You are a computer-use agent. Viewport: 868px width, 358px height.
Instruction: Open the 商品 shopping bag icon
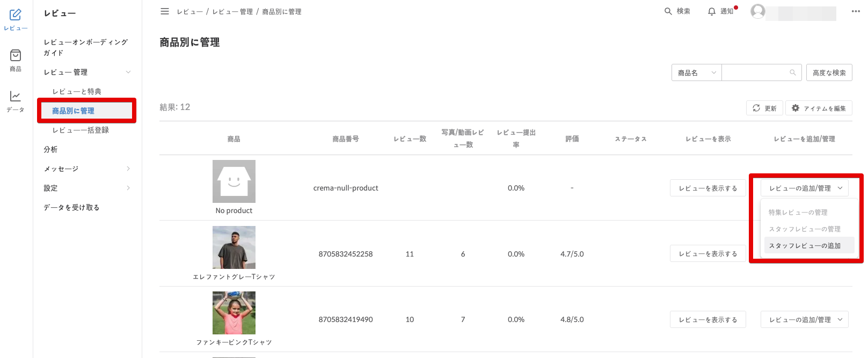(x=16, y=56)
